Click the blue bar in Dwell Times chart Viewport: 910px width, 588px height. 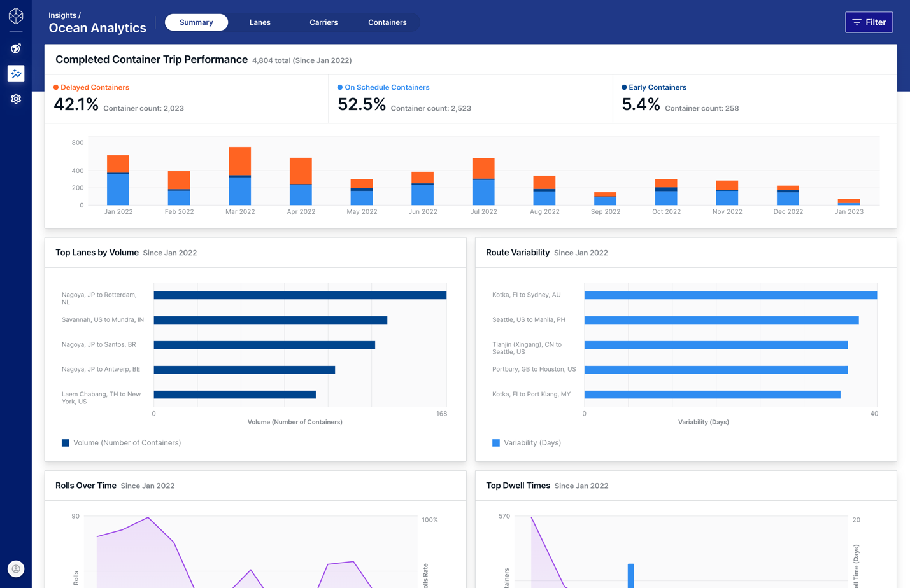[631, 576]
